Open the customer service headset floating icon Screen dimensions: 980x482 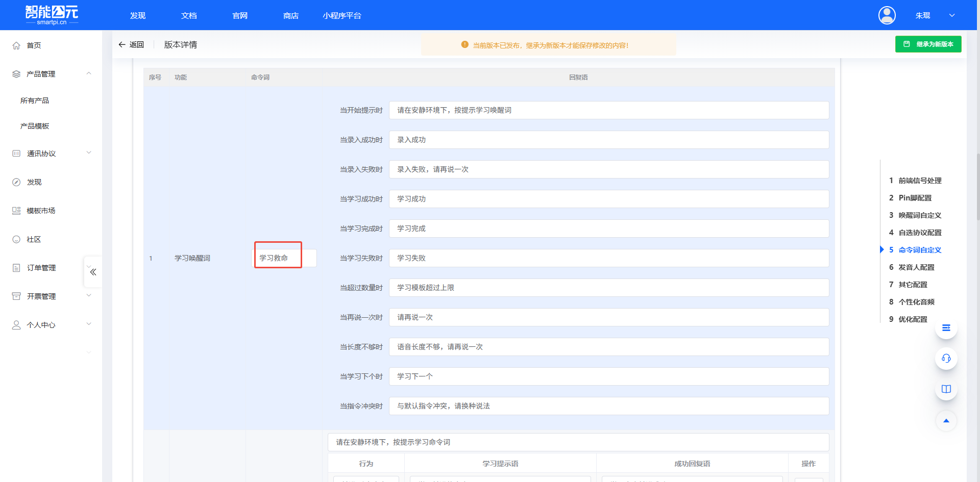(946, 359)
